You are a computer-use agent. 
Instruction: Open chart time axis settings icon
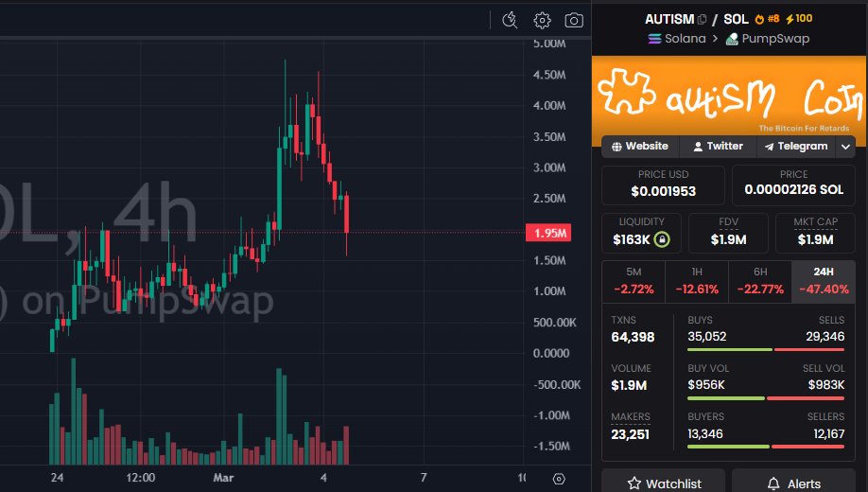point(560,479)
